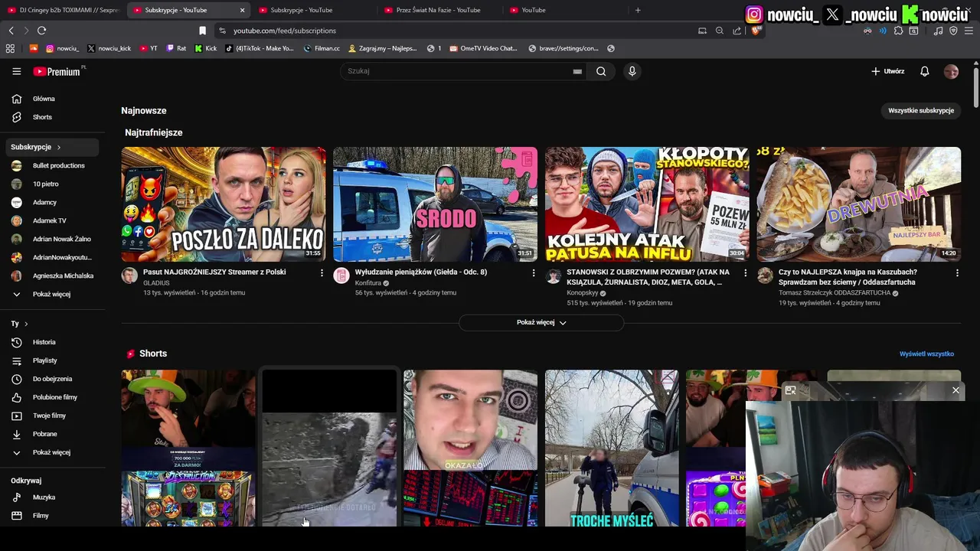This screenshot has height=551, width=980.
Task: Open the on-screen keyboard icon in the search box
Action: click(577, 71)
